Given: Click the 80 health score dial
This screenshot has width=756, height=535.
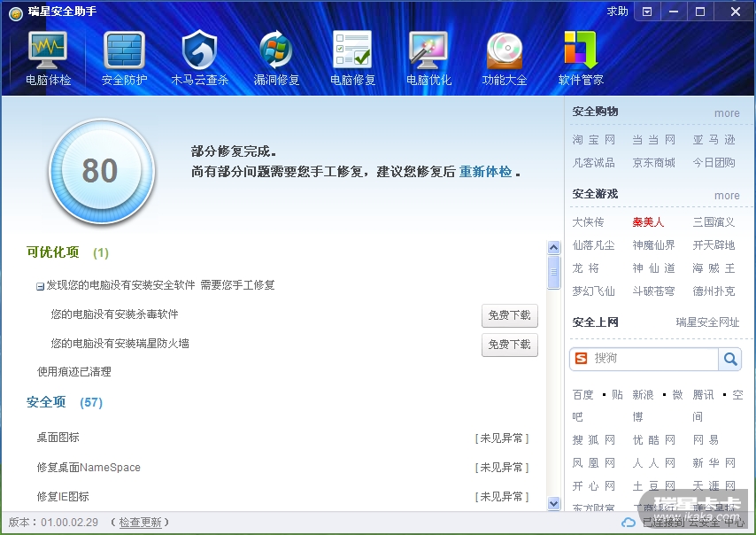Looking at the screenshot, I should [x=102, y=171].
